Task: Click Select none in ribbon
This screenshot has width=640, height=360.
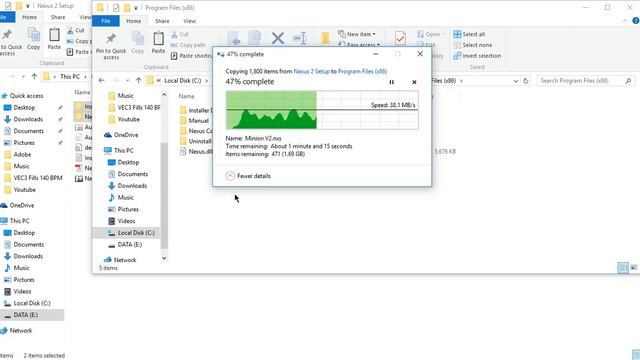Action: pos(473,45)
